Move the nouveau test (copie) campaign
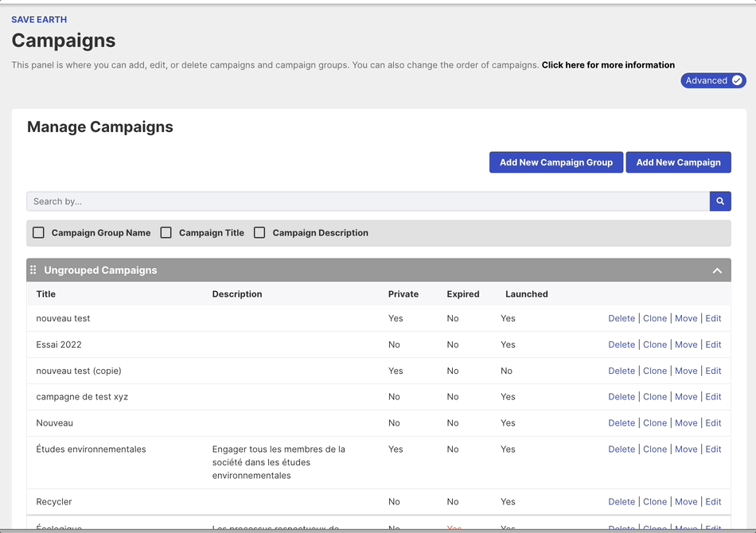 (686, 371)
